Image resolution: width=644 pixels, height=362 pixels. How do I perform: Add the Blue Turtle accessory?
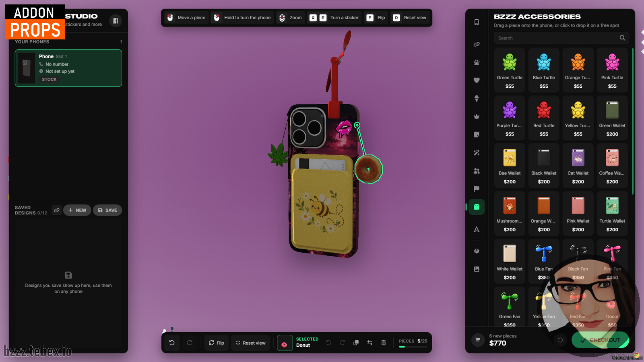pyautogui.click(x=544, y=70)
